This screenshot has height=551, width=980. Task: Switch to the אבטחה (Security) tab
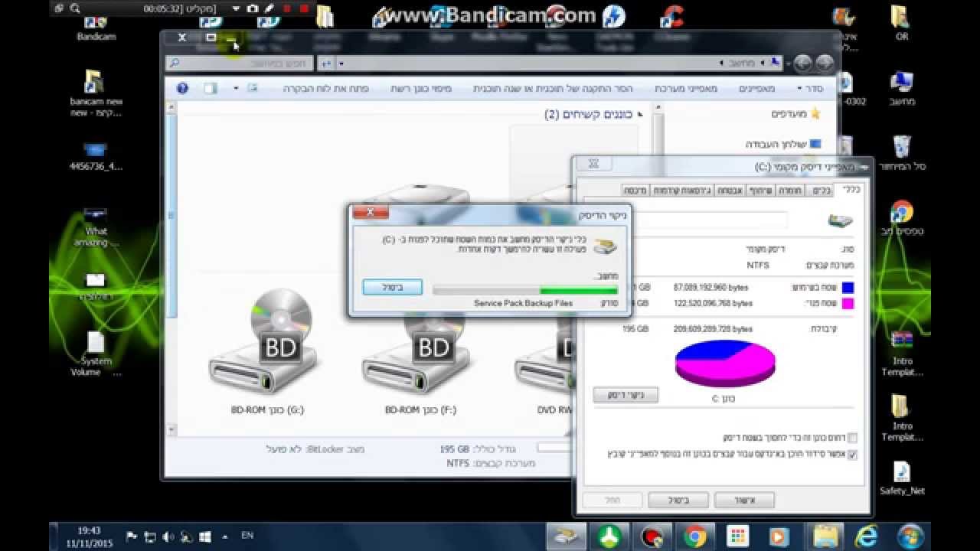point(730,191)
